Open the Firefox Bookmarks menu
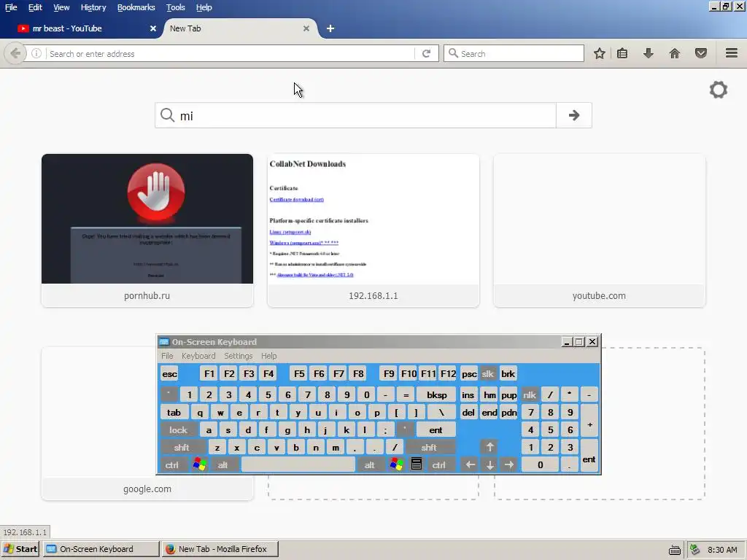 [136, 7]
